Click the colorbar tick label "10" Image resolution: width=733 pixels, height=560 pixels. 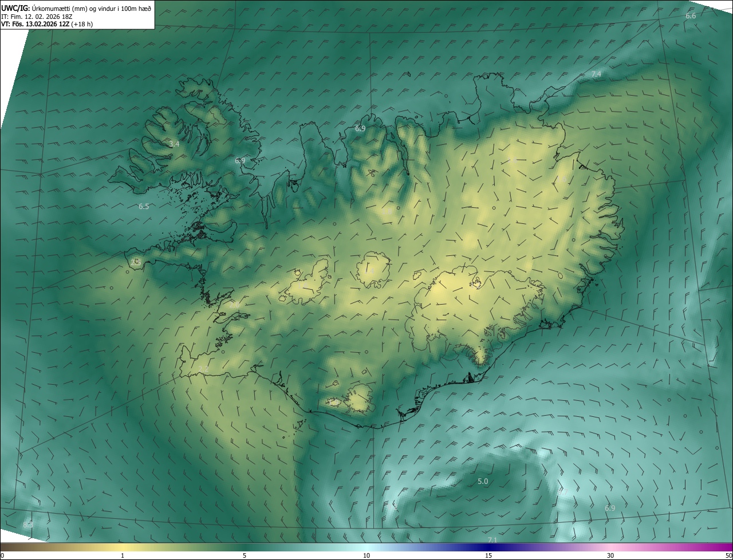pos(366,555)
